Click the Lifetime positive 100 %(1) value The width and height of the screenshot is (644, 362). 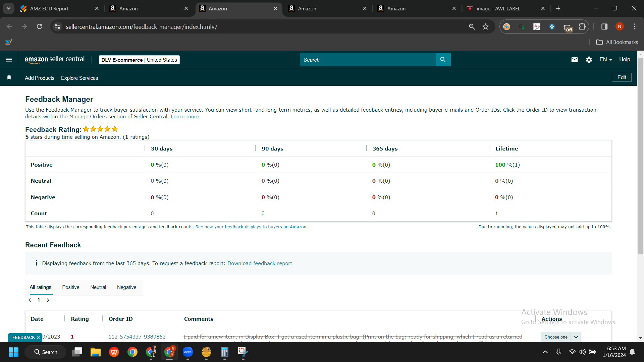(507, 165)
